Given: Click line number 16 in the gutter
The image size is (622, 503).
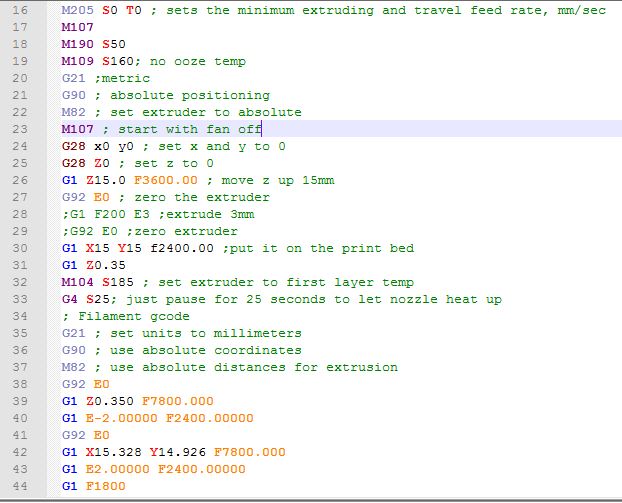Looking at the screenshot, I should coord(20,10).
